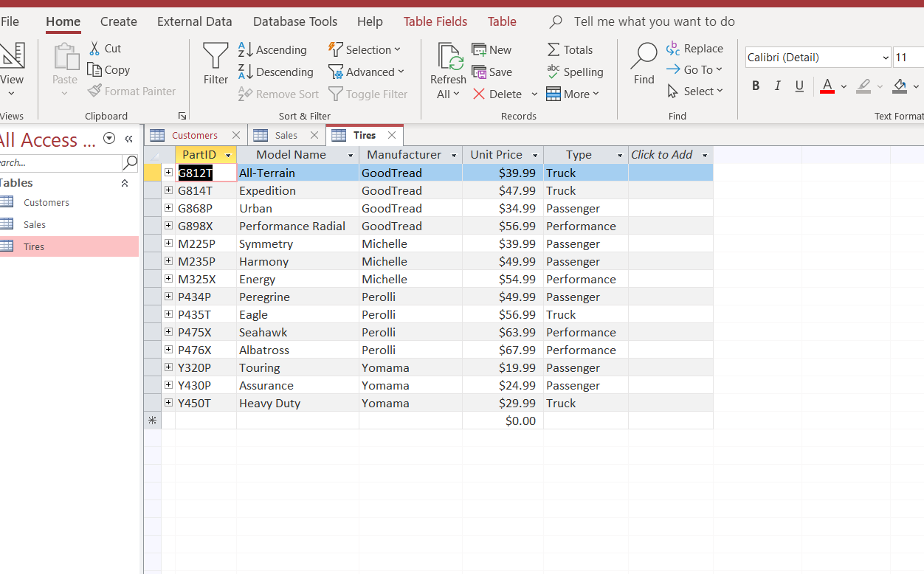Open the font color swatch menu
The image size is (924, 574).
tap(844, 86)
